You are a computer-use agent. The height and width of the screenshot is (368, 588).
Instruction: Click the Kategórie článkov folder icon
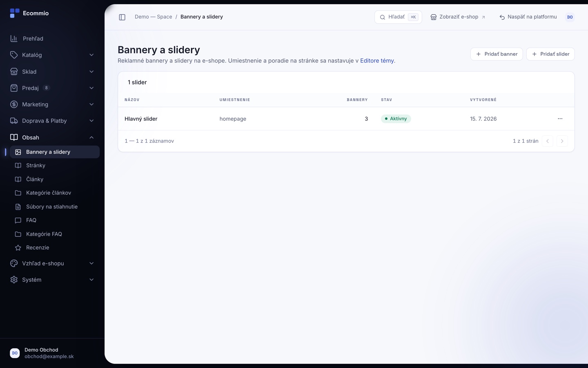18,193
